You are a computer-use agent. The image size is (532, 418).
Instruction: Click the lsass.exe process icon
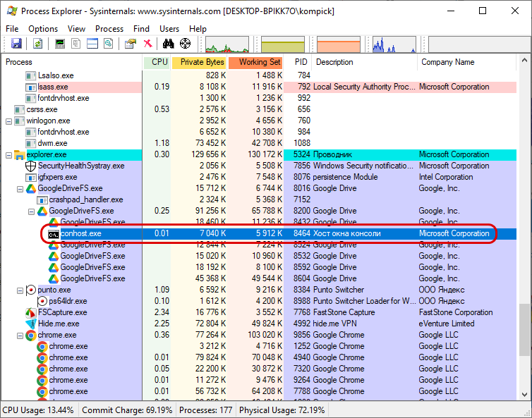point(31,87)
